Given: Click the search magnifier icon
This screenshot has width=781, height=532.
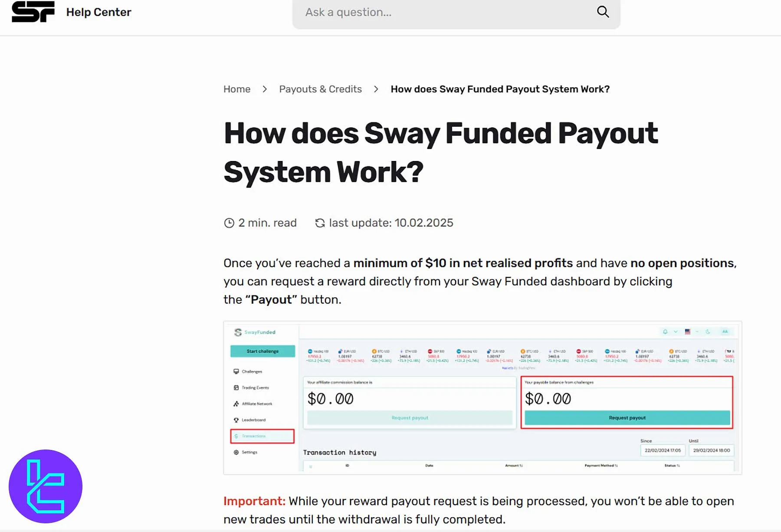Looking at the screenshot, I should click(x=603, y=12).
